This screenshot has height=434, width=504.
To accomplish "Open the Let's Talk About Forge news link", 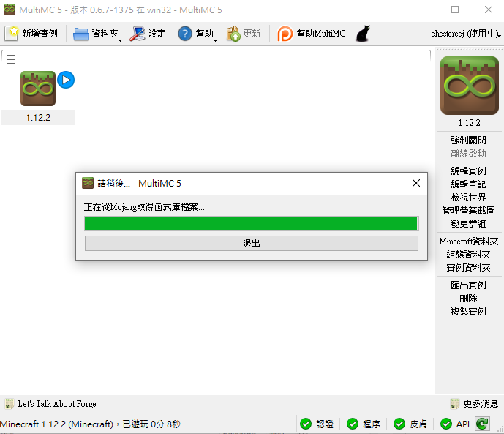I will [x=57, y=404].
